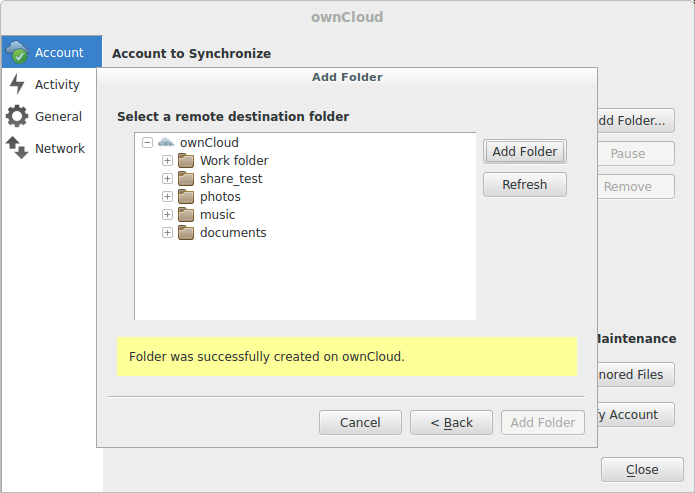Click the Activity lightning bolt icon
Image resolution: width=695 pixels, height=493 pixels.
17,84
